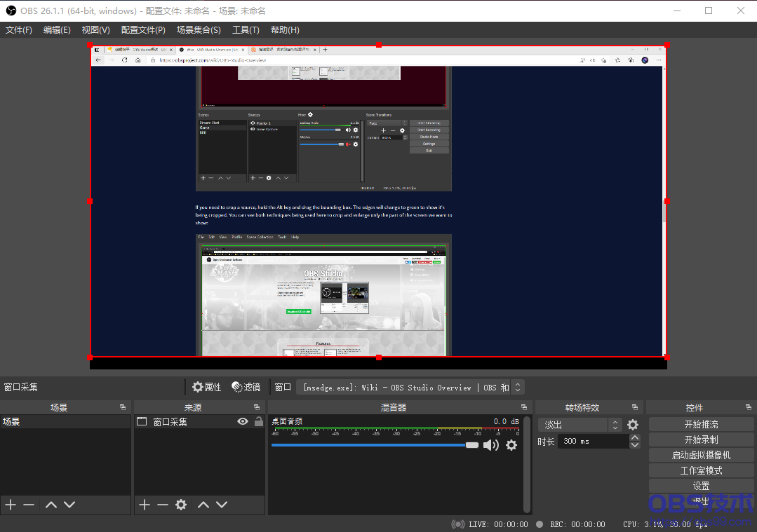Click the 混音器 panel vertical scrollbar
This screenshot has width=757, height=532.
point(527,464)
